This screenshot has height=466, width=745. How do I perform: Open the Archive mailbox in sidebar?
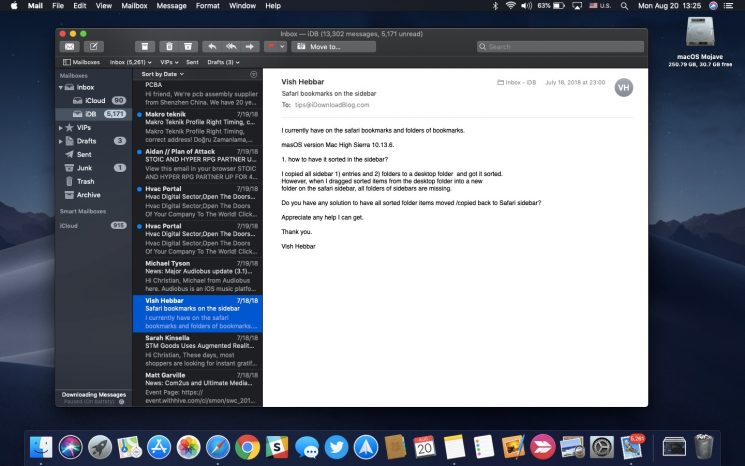click(x=94, y=195)
